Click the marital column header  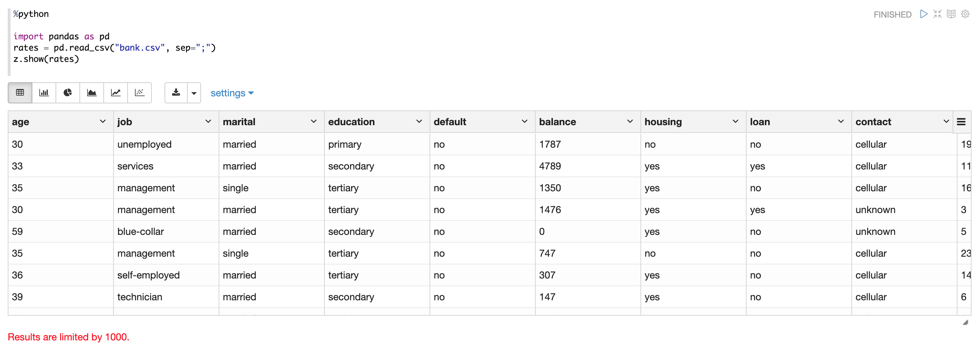(x=239, y=122)
